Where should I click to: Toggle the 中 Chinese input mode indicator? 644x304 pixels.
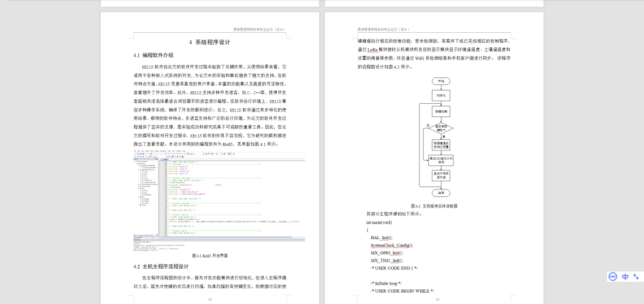tap(625, 276)
